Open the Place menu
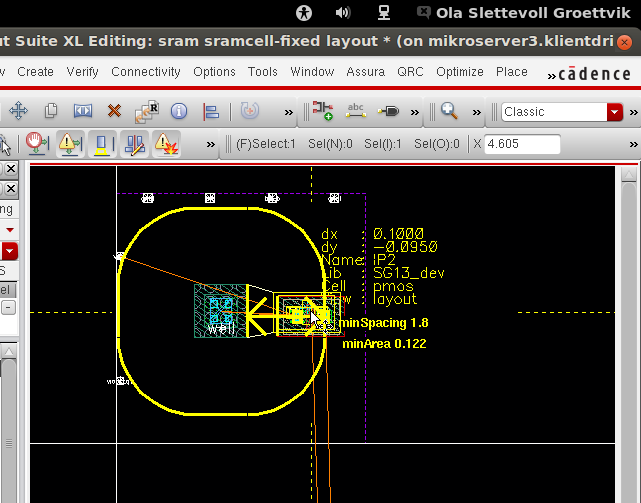Screen dimensions: 641x503 coord(511,72)
